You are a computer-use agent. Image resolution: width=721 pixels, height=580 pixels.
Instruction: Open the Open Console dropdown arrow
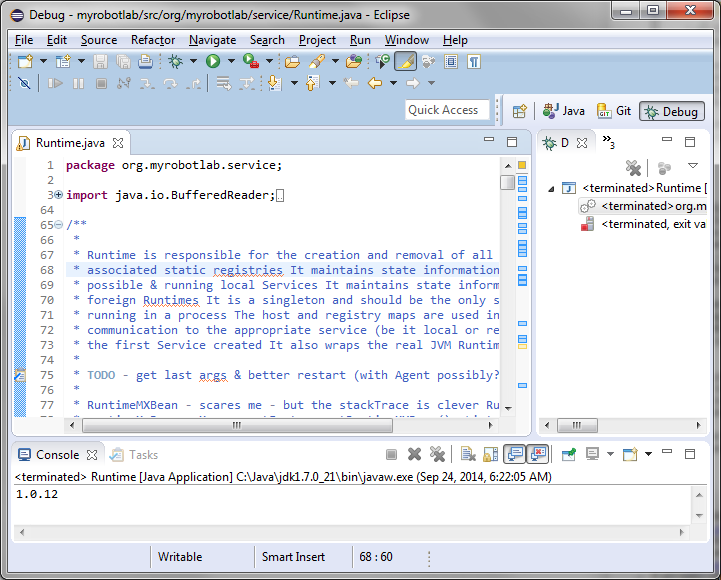click(x=648, y=454)
